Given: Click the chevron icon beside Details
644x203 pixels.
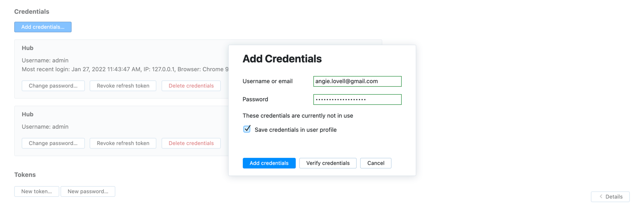Looking at the screenshot, I should 601,197.
